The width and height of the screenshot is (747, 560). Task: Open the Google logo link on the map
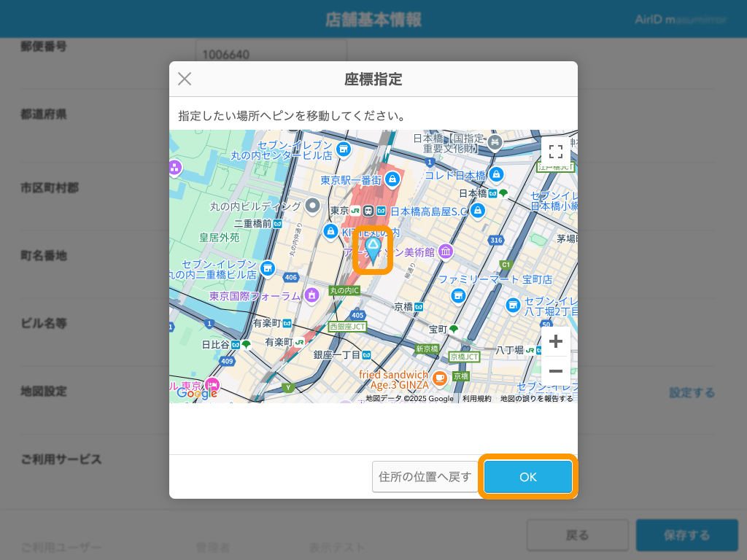(197, 393)
